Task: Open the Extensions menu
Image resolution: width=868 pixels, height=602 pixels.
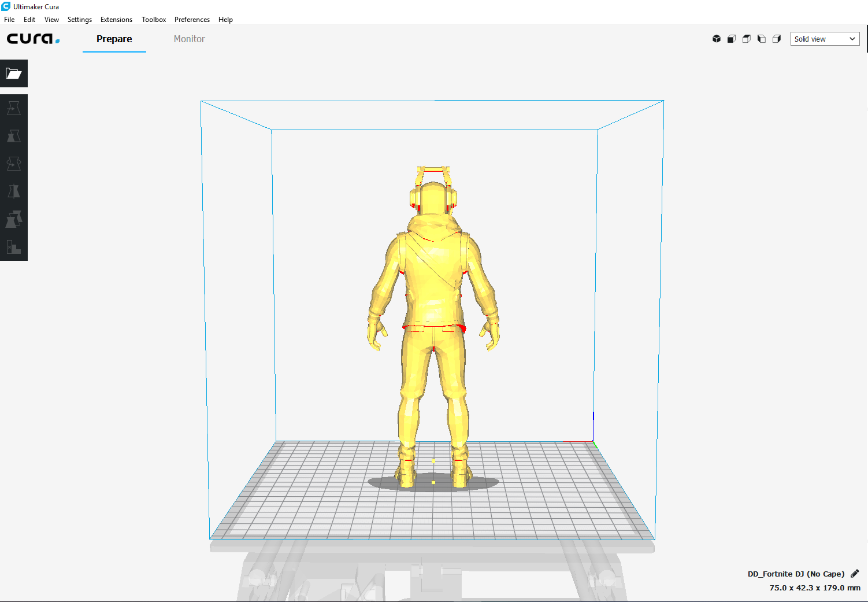Action: coord(116,20)
